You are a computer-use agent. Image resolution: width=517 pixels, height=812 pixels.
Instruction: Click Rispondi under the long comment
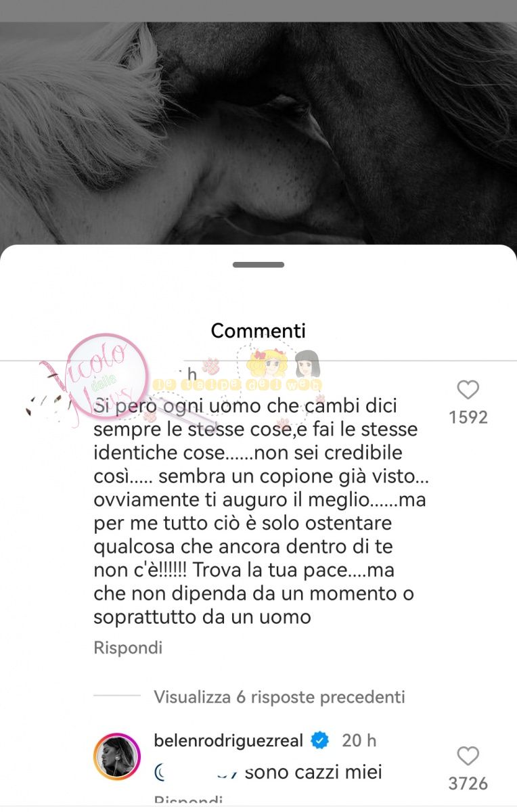128,648
